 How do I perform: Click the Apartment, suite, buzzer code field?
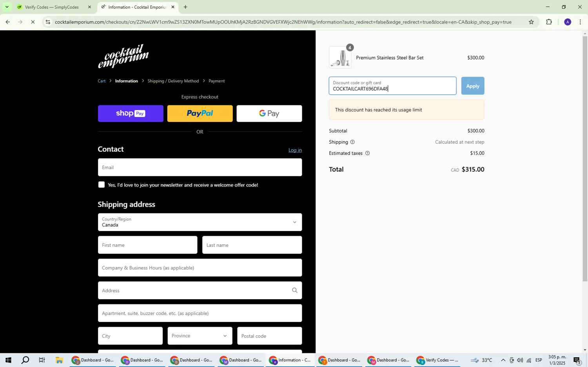pyautogui.click(x=200, y=313)
